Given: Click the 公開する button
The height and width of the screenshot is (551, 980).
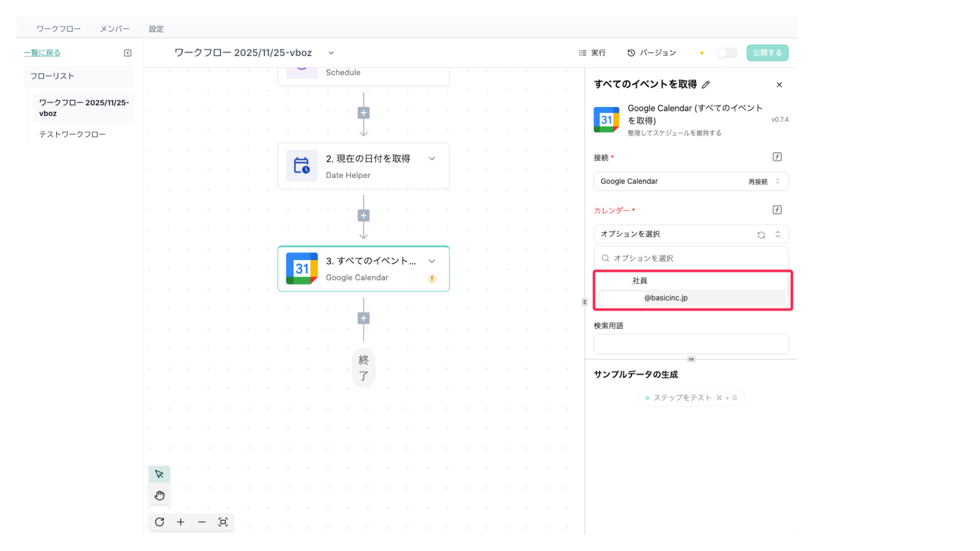Looking at the screenshot, I should click(767, 53).
